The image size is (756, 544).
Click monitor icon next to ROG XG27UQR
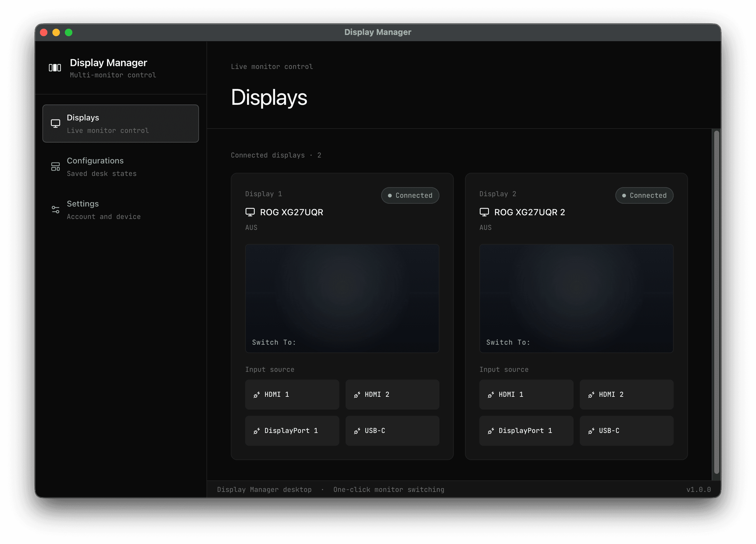click(x=250, y=212)
